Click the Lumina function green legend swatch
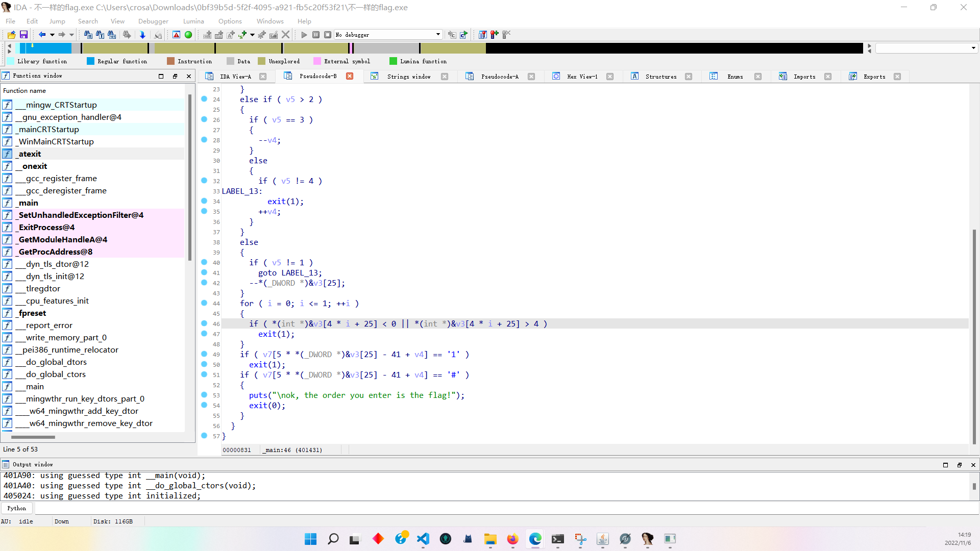This screenshot has height=551, width=980. click(x=393, y=61)
